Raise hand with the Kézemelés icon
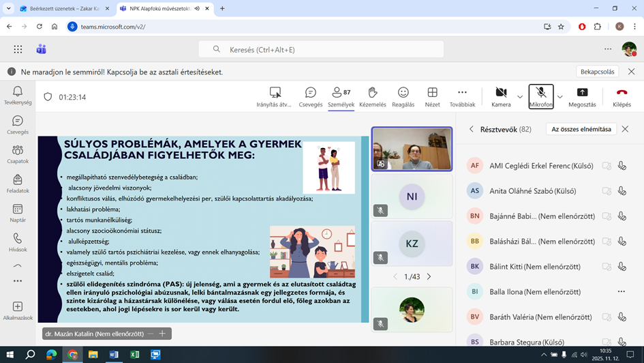 pyautogui.click(x=372, y=96)
